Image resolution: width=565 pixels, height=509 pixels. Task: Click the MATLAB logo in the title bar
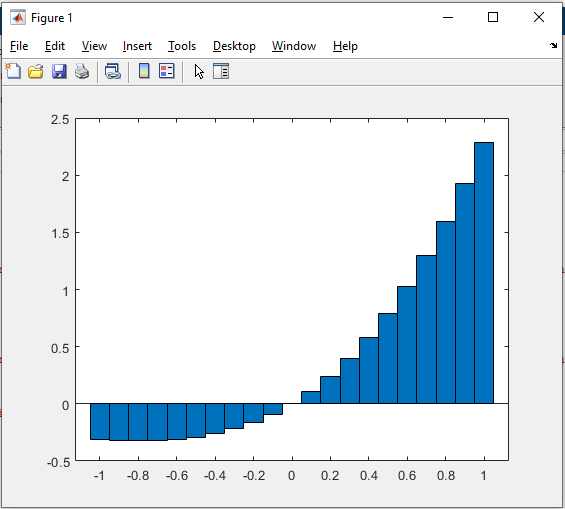(18, 17)
